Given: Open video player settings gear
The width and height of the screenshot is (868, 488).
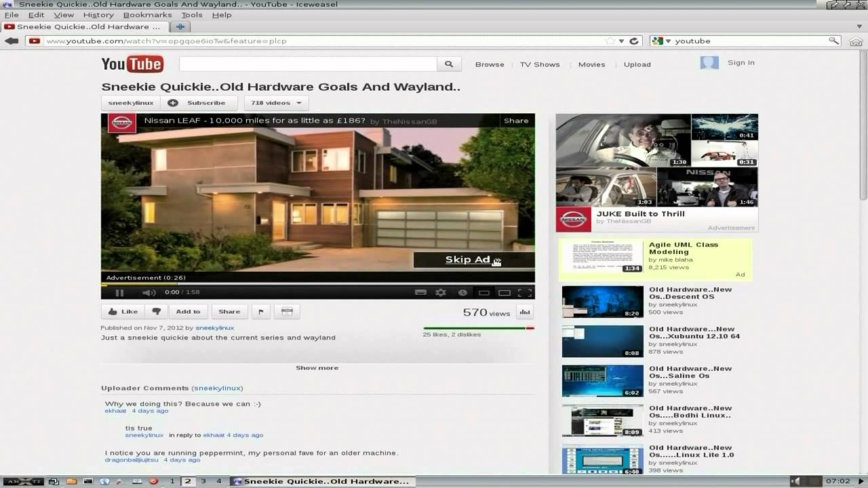Looking at the screenshot, I should point(441,293).
